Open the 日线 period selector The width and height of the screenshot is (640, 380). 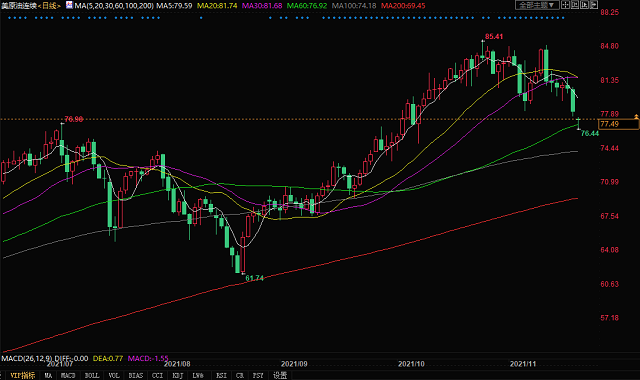(x=49, y=6)
